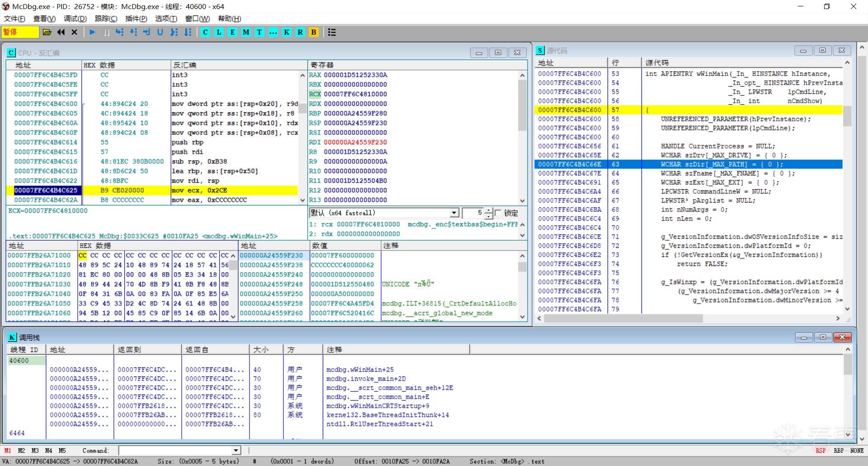Open the Command input history dropdown
This screenshot has width=868, height=466.
pyautogui.click(x=236, y=451)
